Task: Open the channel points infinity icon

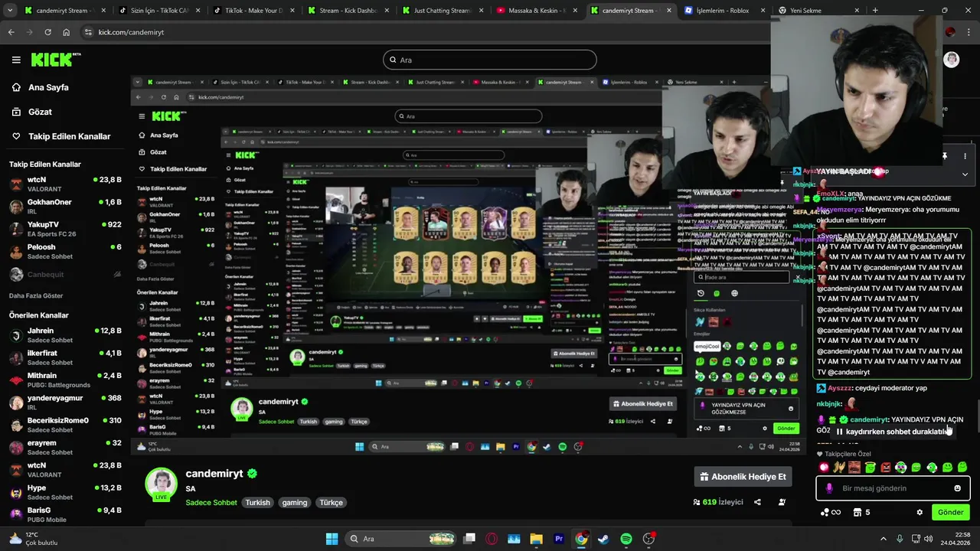Action: pos(830,512)
